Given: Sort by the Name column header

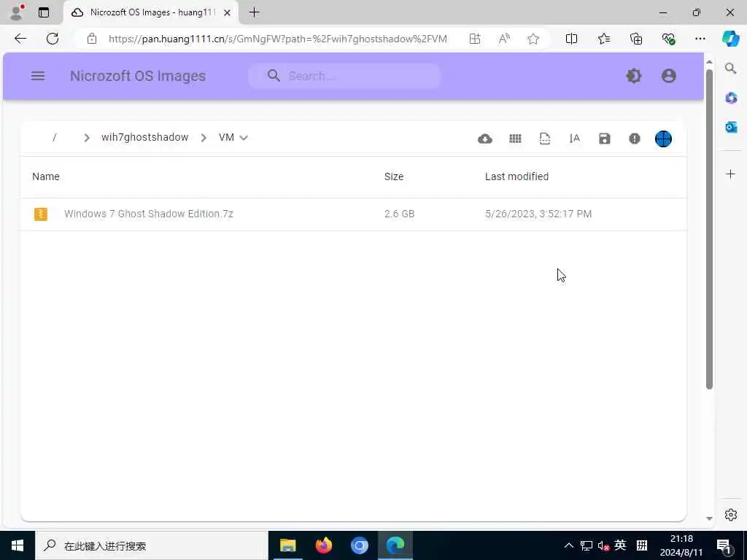Looking at the screenshot, I should point(46,176).
